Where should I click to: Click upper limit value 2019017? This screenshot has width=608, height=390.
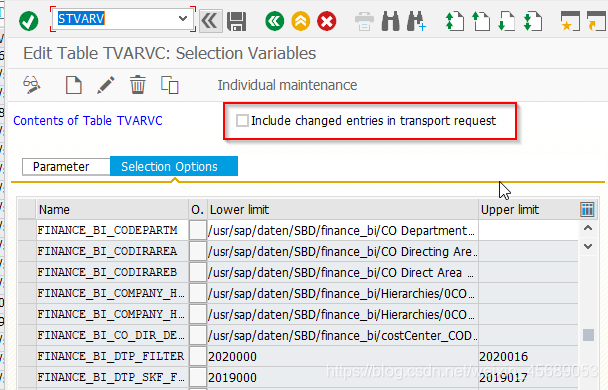pyautogui.click(x=529, y=377)
